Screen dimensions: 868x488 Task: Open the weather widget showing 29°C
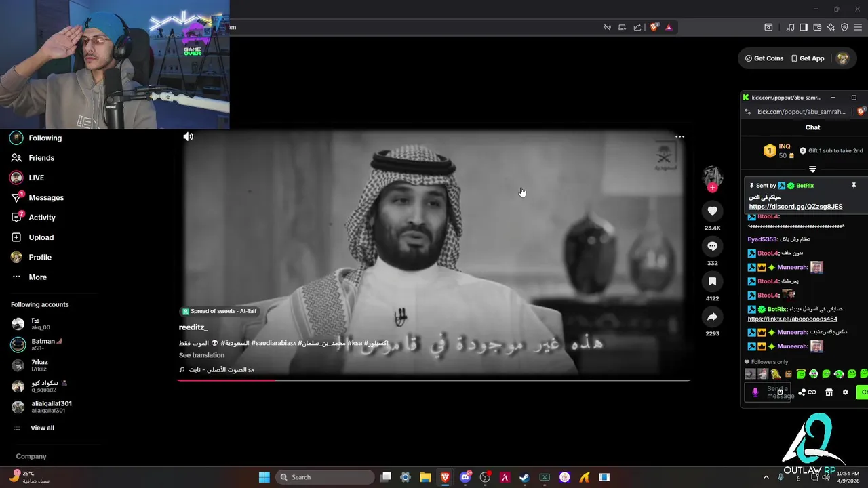(31, 477)
